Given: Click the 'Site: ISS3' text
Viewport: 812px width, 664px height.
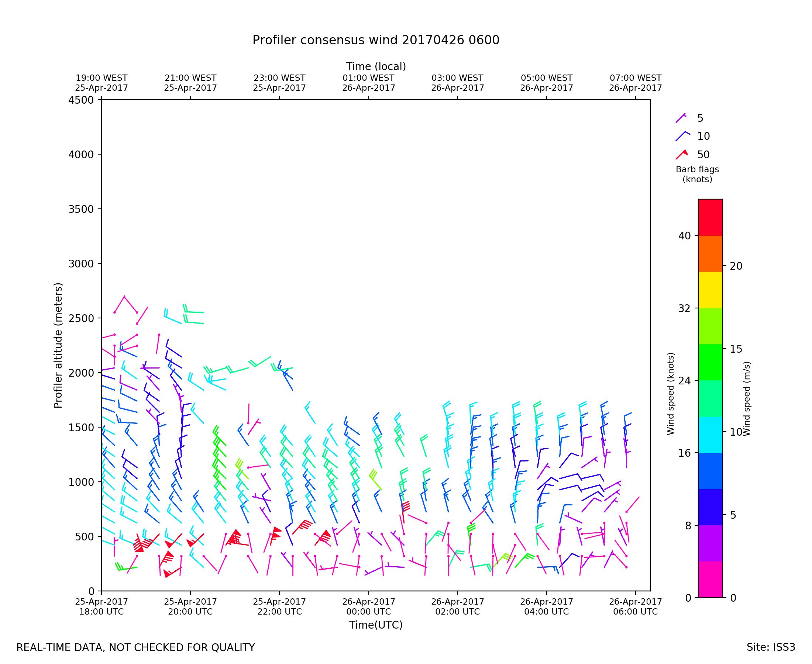Looking at the screenshot, I should 771,647.
